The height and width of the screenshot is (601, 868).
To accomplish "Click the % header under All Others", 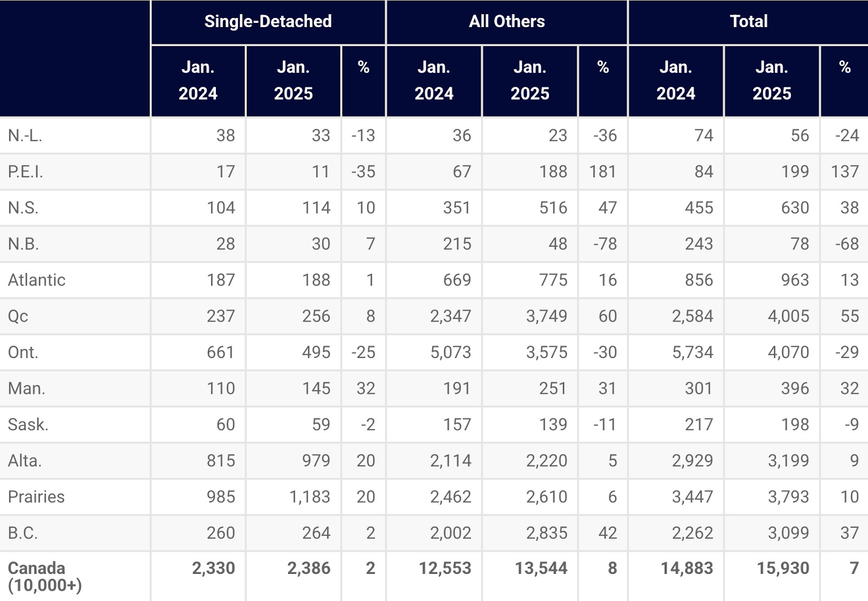I will (603, 68).
